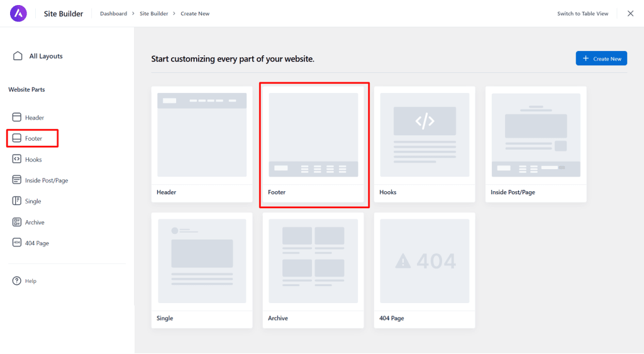Select the 404 Page card thumbnail

coord(425,261)
